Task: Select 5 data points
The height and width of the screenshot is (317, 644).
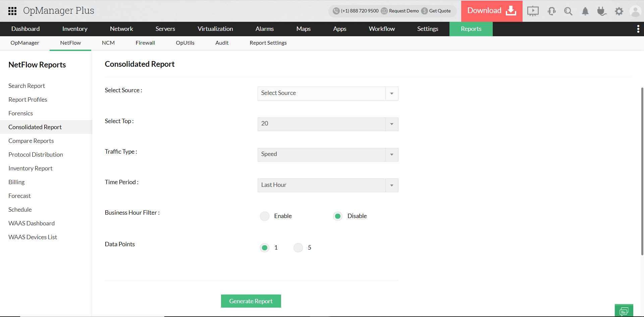Action: (298, 247)
